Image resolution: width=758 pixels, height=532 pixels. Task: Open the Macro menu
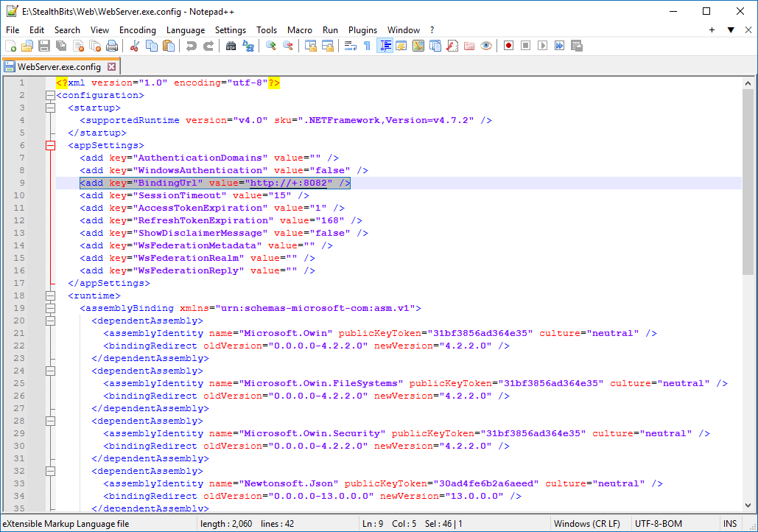click(x=299, y=30)
